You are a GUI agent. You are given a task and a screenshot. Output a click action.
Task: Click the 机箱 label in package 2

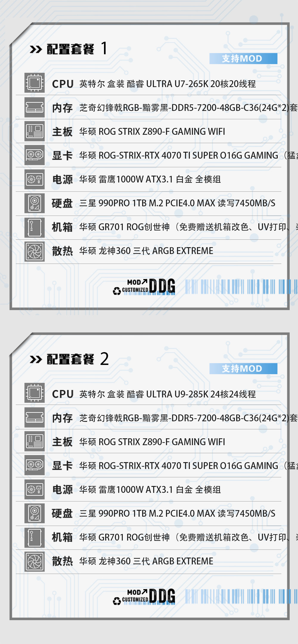pyautogui.click(x=62, y=537)
